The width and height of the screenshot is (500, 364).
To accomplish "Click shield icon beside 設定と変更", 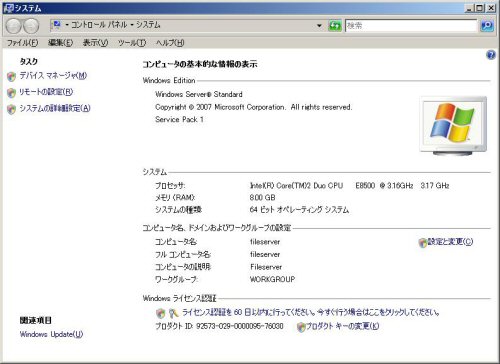I will coord(423,243).
